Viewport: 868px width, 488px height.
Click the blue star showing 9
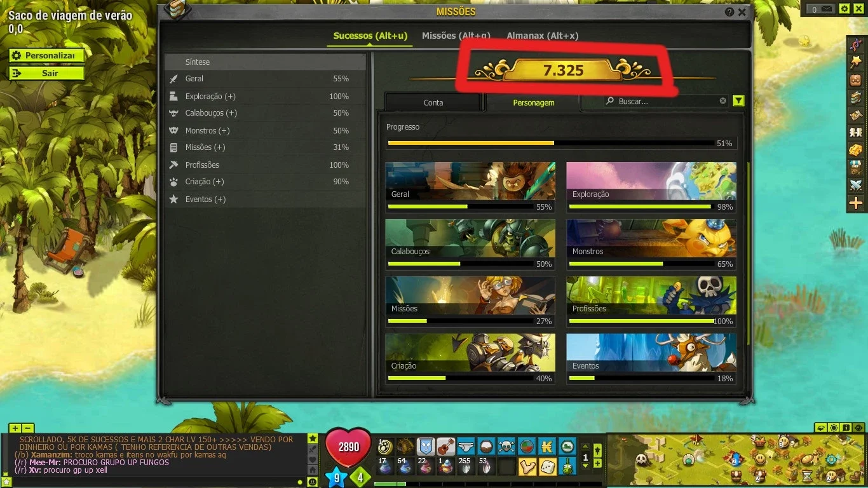[x=336, y=477]
